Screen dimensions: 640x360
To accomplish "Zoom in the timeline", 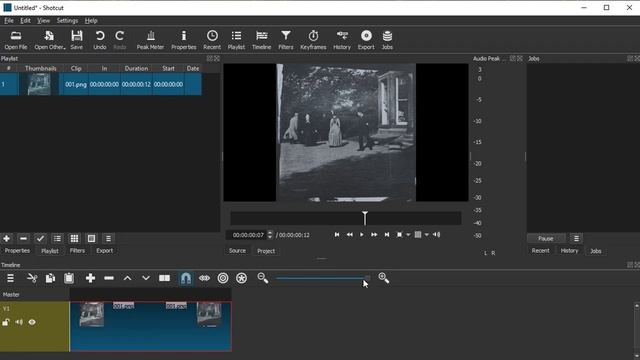I will 384,278.
